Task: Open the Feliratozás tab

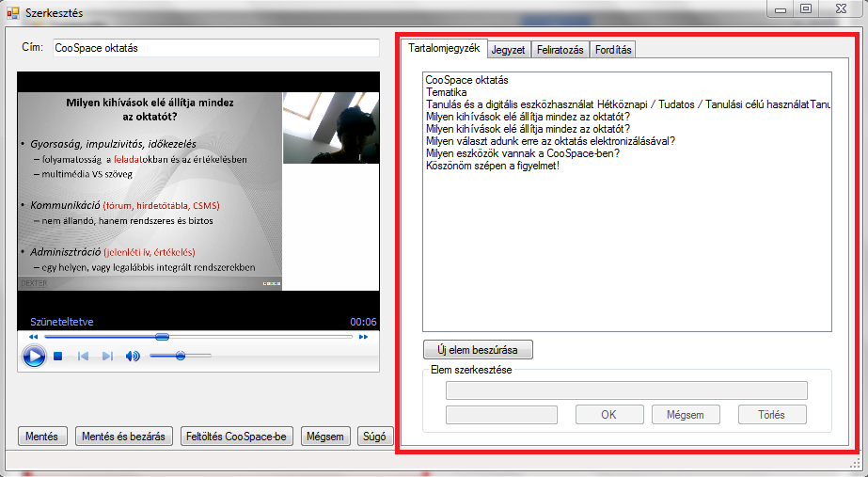Action: [x=560, y=50]
